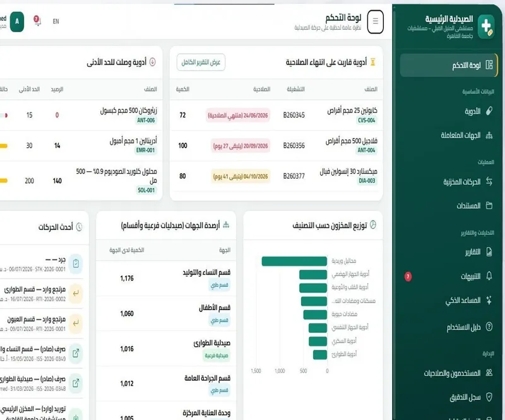Image resolution: width=505 pixels, height=420 pixels.
Task: Open the user avatar A profile
Action: click(17, 21)
